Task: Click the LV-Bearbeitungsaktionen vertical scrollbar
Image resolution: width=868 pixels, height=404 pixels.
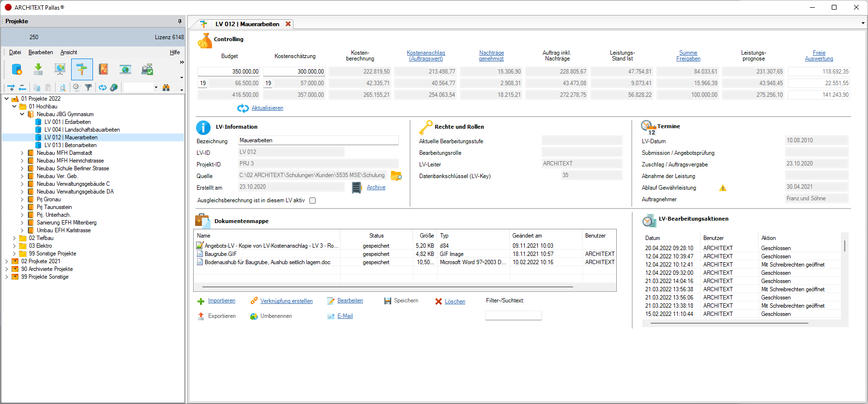Action: (x=845, y=246)
